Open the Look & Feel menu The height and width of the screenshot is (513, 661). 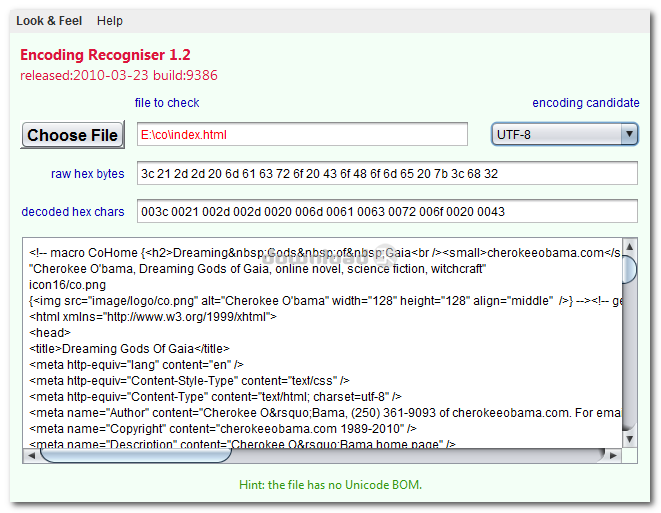(49, 21)
